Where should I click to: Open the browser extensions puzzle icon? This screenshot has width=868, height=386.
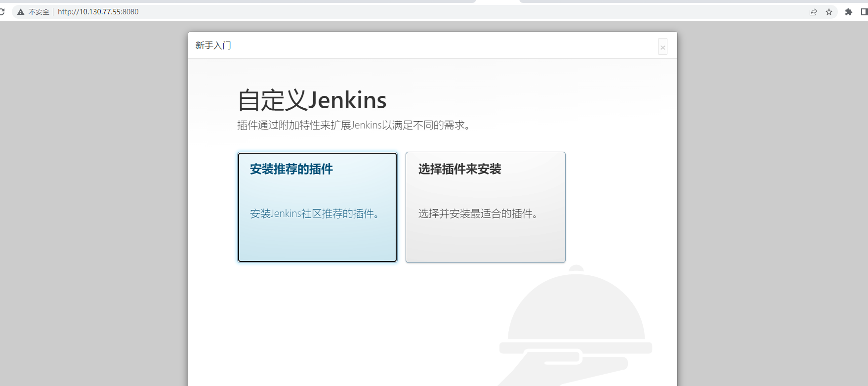[x=849, y=12]
